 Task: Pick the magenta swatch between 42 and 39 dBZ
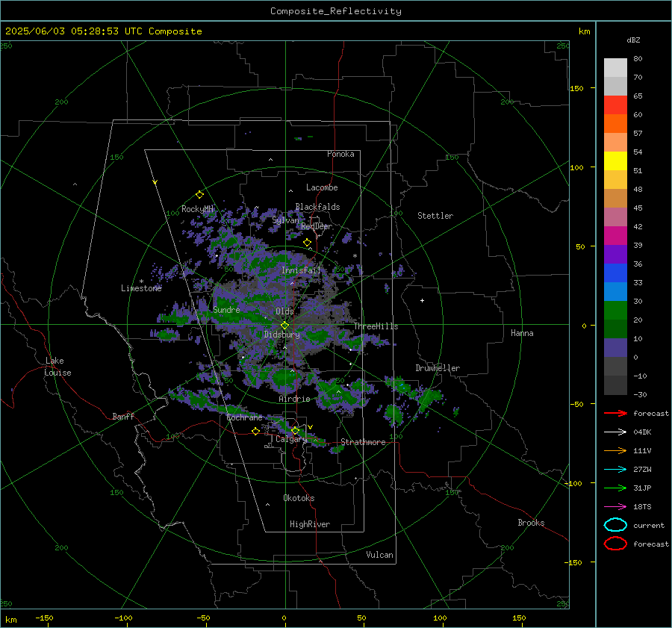[x=615, y=235]
